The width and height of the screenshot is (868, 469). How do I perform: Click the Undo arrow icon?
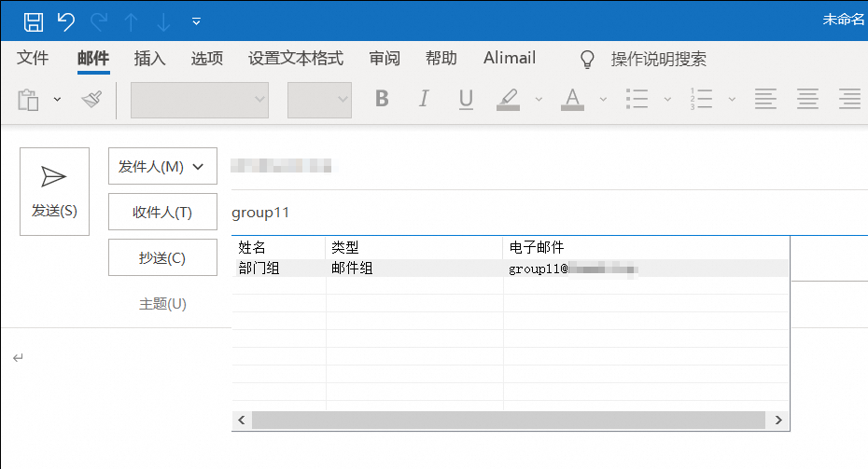tap(65, 21)
